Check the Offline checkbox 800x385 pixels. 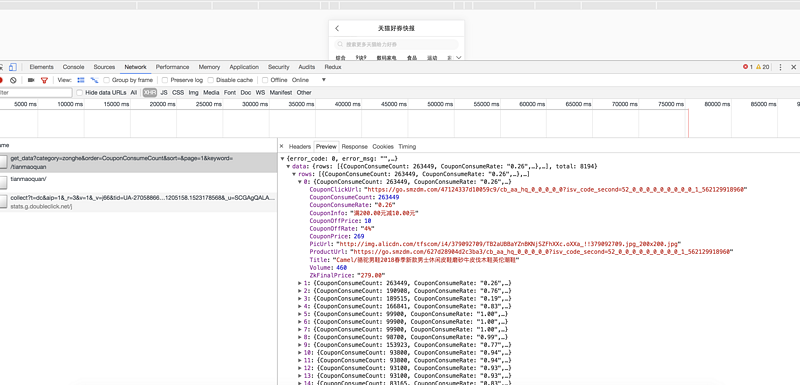[265, 80]
